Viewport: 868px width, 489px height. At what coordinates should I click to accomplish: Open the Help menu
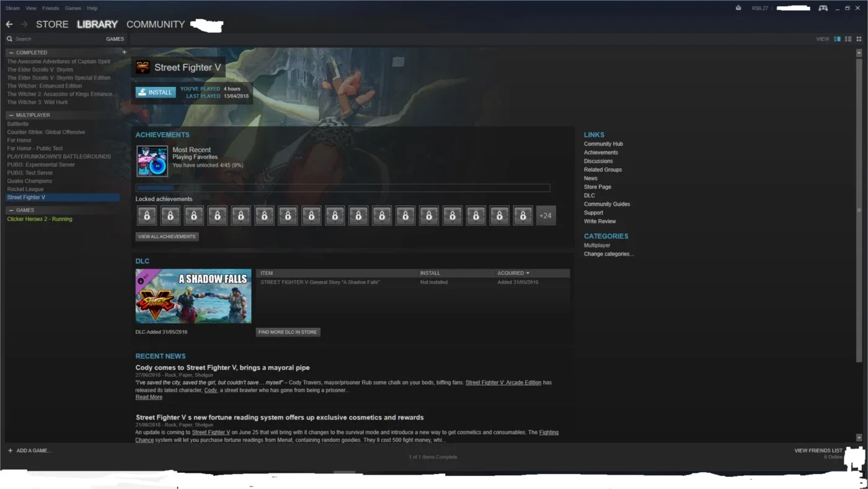pos(92,8)
